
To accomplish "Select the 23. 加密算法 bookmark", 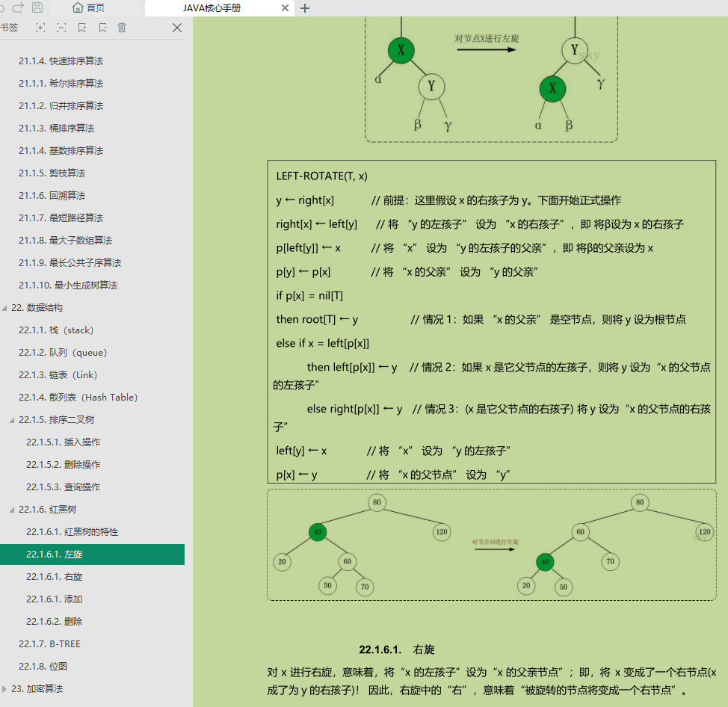I will [x=37, y=689].
